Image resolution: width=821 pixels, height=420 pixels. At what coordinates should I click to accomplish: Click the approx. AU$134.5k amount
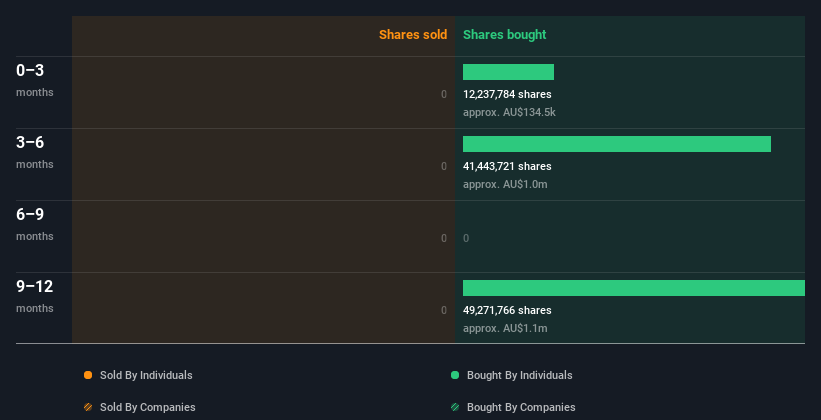509,112
